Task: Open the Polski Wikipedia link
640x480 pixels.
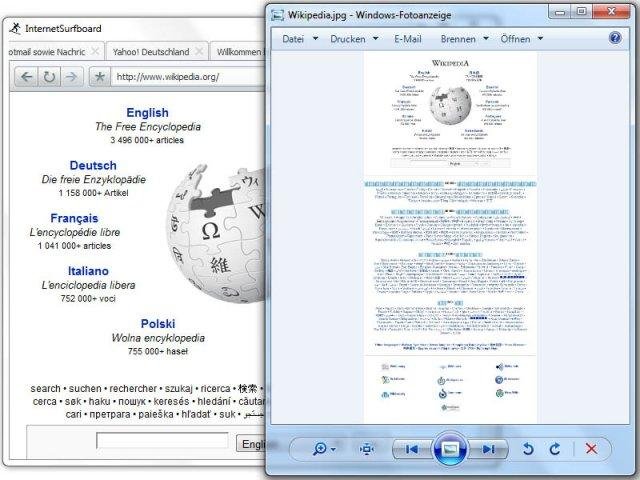Action: (x=158, y=323)
